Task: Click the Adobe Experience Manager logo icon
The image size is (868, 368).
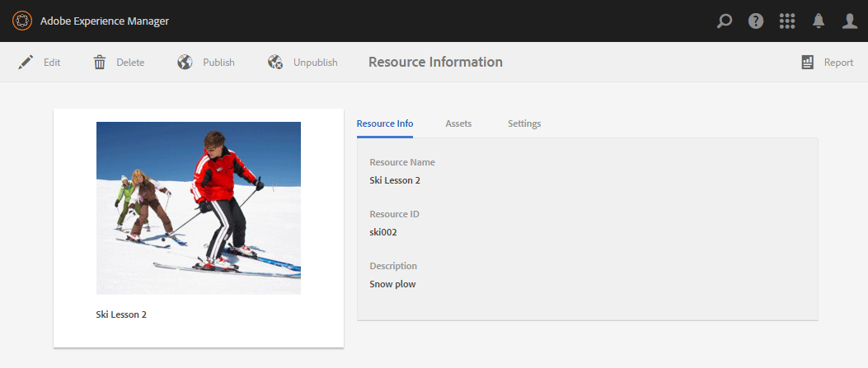Action: click(22, 21)
